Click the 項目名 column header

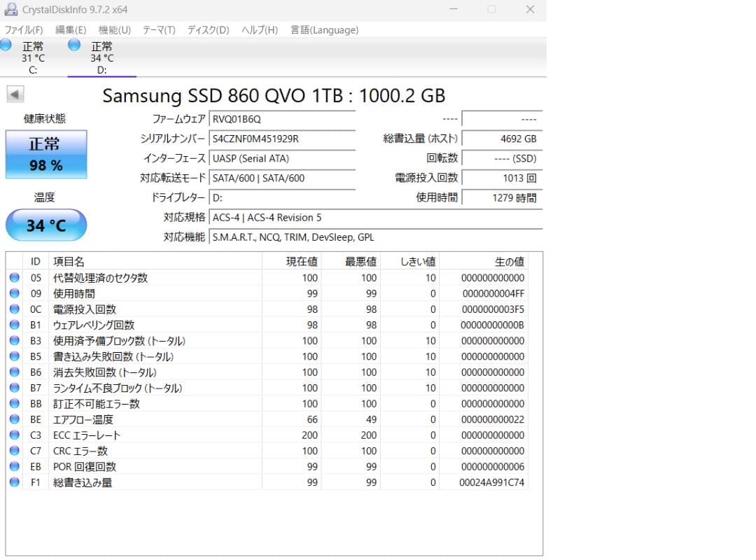coord(155,261)
